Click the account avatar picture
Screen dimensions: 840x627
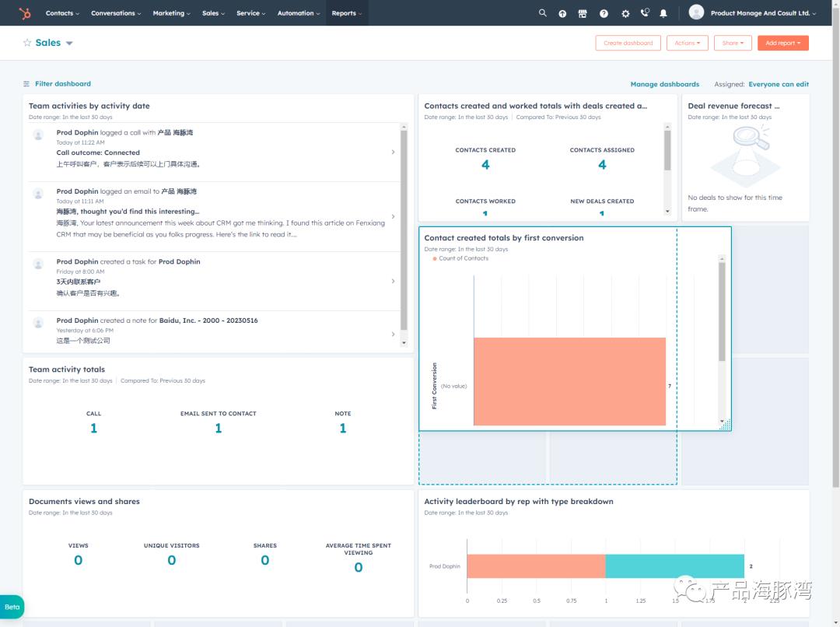point(696,12)
